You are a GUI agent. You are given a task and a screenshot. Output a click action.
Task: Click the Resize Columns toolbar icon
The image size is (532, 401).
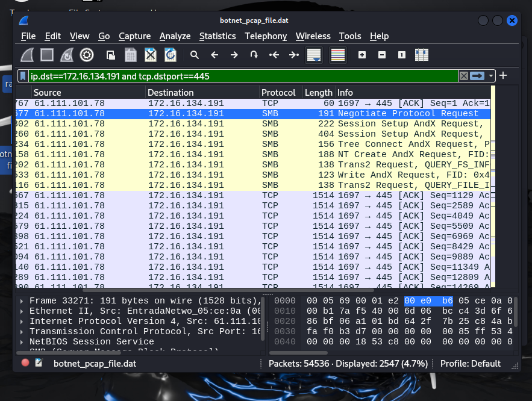click(x=422, y=55)
